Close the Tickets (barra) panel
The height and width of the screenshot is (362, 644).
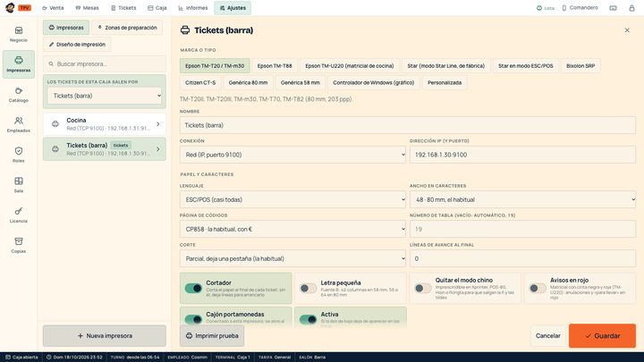tap(627, 30)
